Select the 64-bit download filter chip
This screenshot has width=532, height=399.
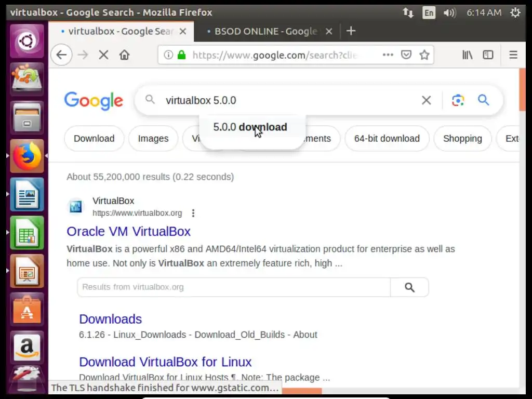(x=387, y=138)
